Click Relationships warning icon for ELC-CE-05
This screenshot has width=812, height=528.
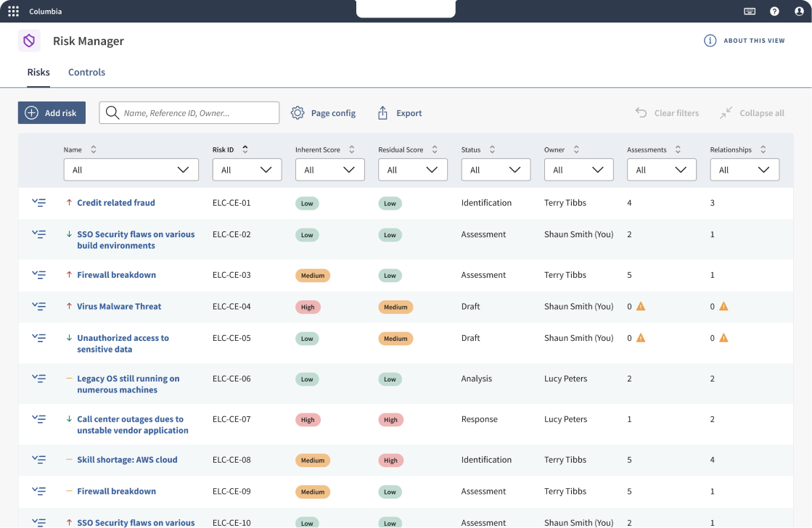pos(724,338)
